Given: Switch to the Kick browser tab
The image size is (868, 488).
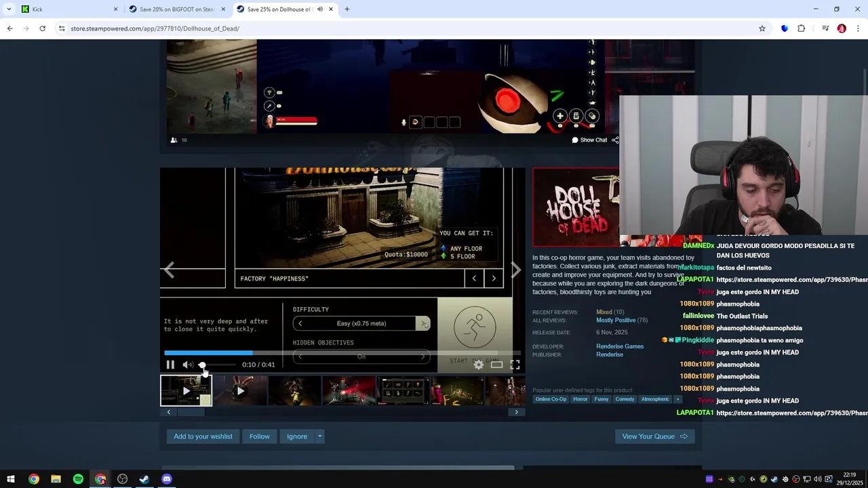Looking at the screenshot, I should click(x=66, y=9).
